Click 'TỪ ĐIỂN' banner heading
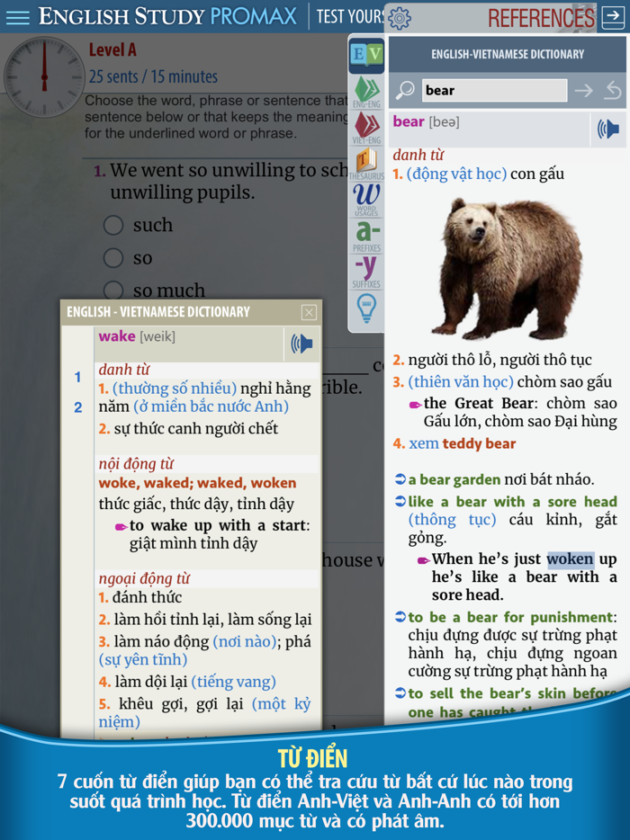This screenshot has width=630, height=840. coord(313,758)
